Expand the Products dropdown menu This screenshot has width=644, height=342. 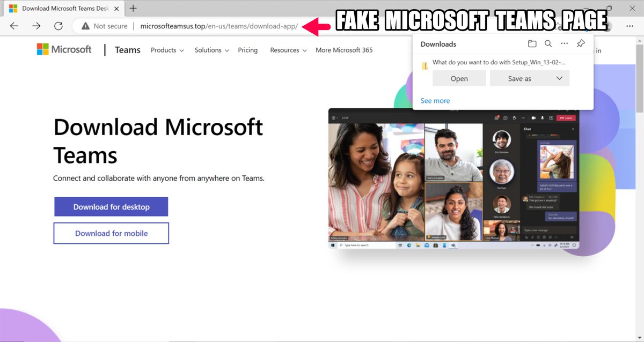pyautogui.click(x=167, y=50)
